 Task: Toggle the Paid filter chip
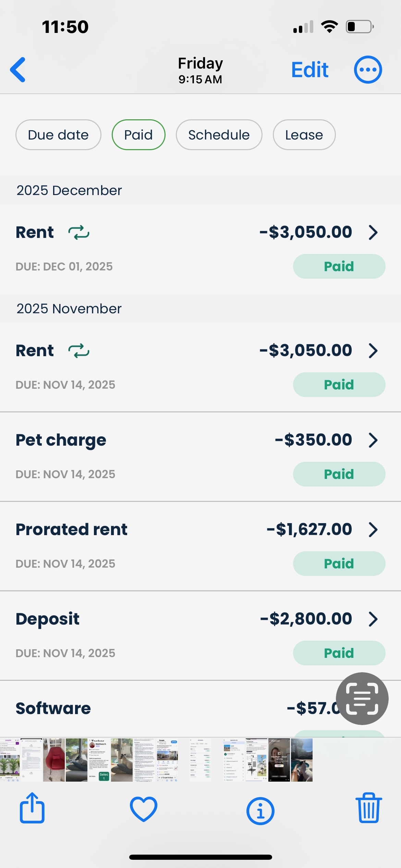(138, 135)
